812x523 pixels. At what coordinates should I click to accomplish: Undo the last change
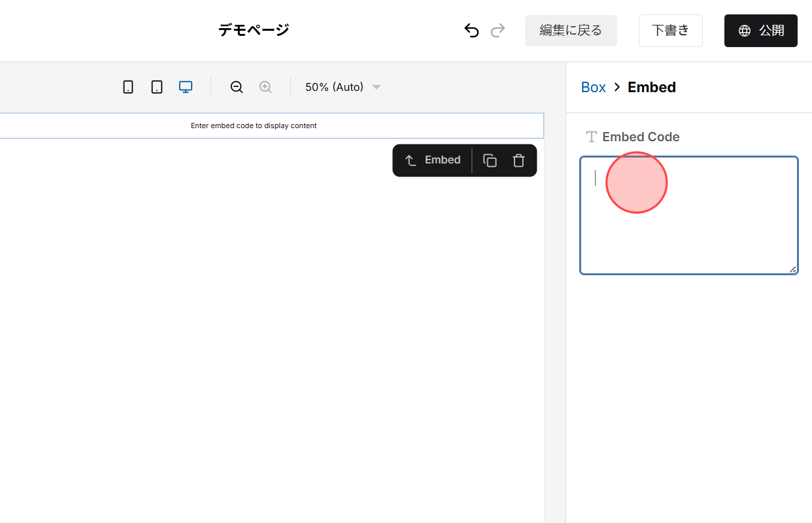click(471, 30)
